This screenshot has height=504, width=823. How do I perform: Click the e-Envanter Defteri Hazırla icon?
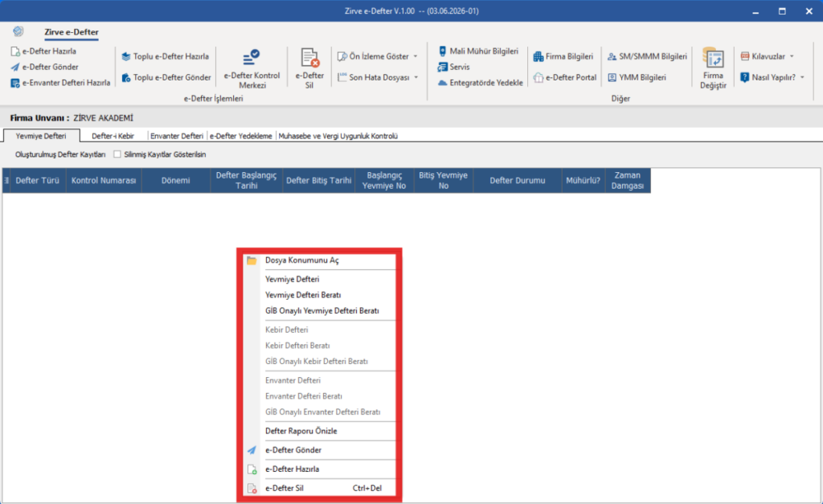click(x=15, y=83)
